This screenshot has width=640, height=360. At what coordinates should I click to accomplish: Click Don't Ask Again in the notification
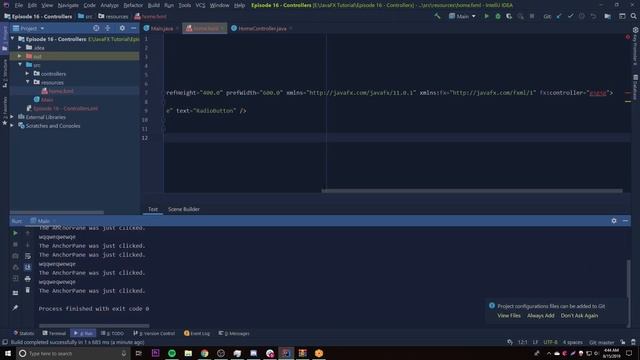[579, 316]
